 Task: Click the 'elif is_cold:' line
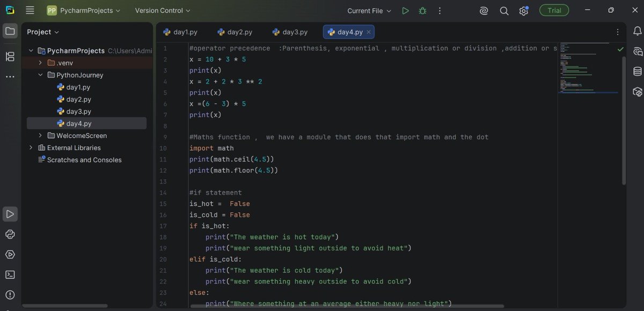click(216, 259)
